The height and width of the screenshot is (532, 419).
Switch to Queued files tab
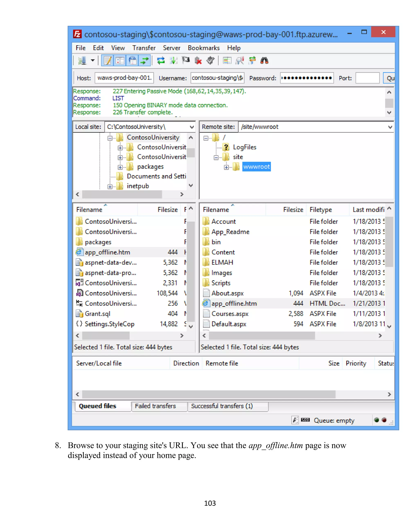click(103, 406)
